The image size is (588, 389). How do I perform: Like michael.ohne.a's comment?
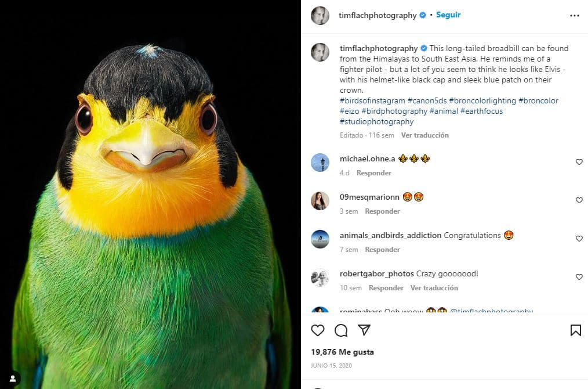tap(579, 162)
